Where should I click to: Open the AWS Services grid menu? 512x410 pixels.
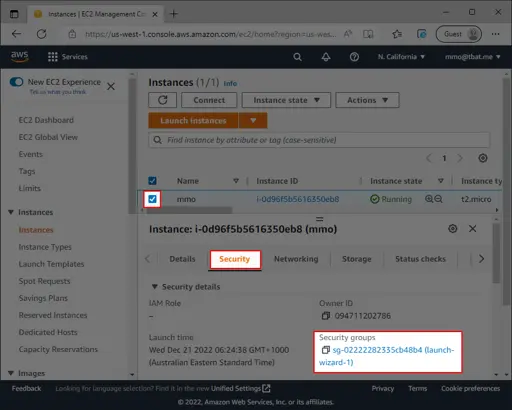point(53,57)
